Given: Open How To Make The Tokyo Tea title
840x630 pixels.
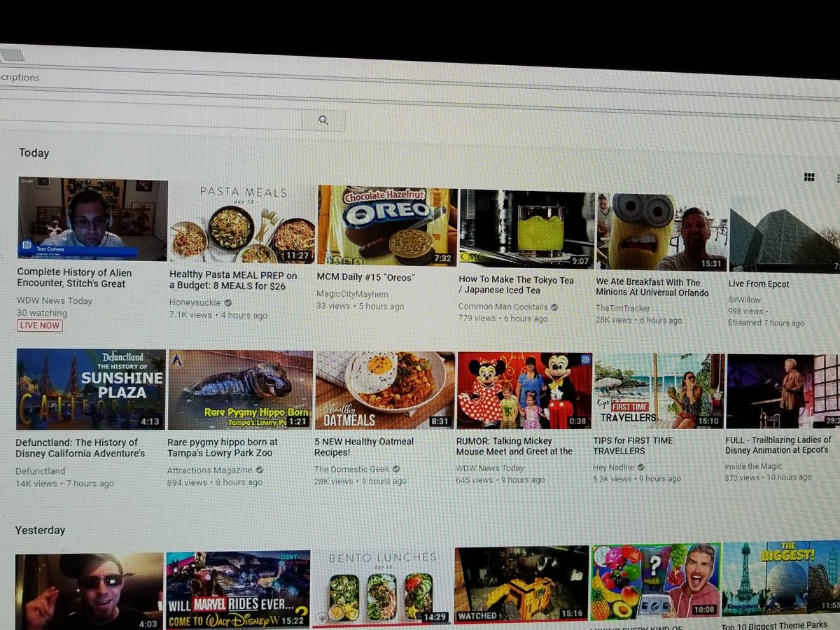Looking at the screenshot, I should pyautogui.click(x=516, y=285).
